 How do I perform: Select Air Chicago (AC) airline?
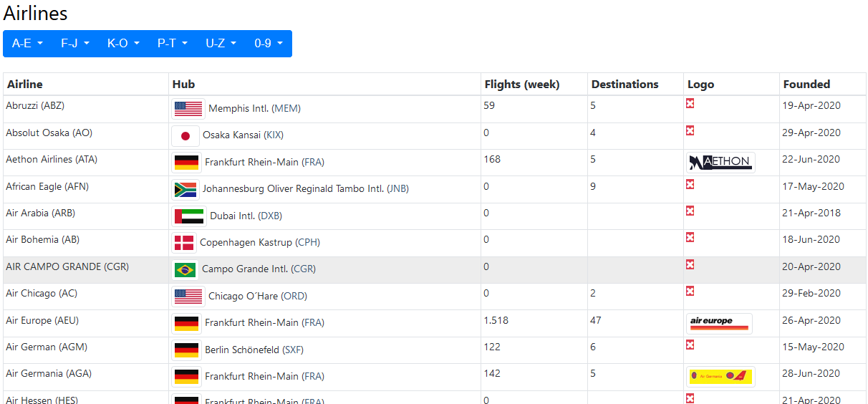[42, 293]
